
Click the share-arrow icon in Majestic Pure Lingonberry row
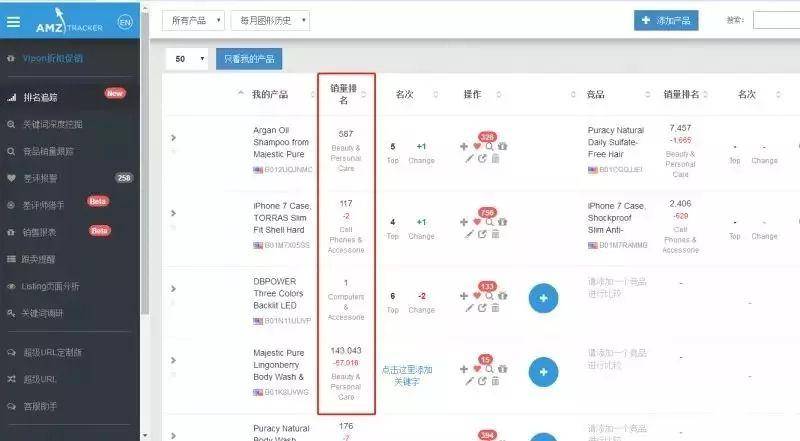point(482,381)
